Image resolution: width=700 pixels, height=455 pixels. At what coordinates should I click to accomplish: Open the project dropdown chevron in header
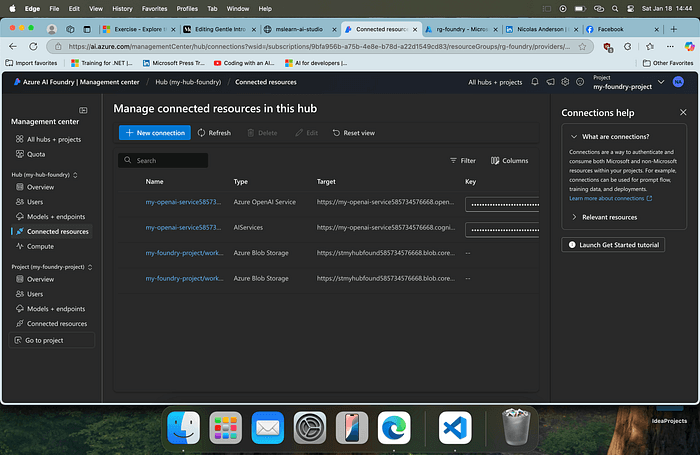tap(661, 82)
